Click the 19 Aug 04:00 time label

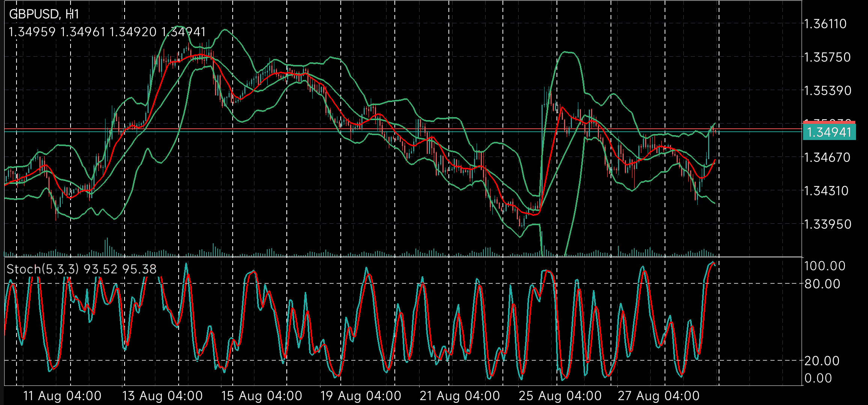[x=361, y=396]
